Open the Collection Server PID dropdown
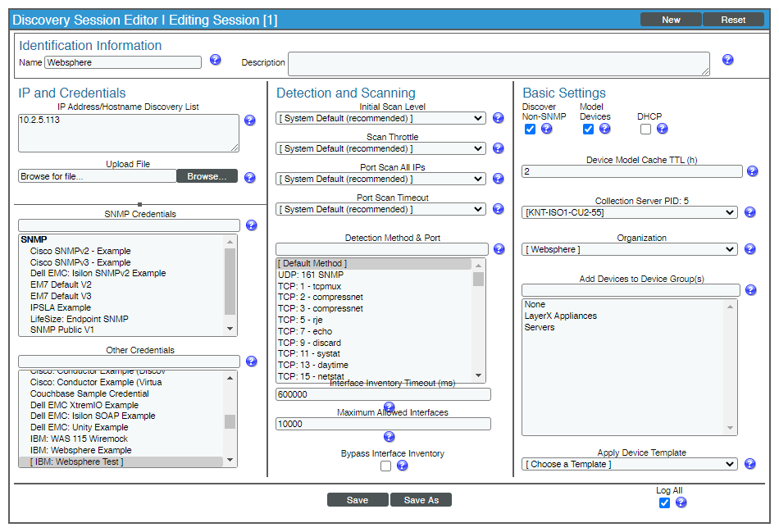The image size is (779, 532). pos(629,211)
